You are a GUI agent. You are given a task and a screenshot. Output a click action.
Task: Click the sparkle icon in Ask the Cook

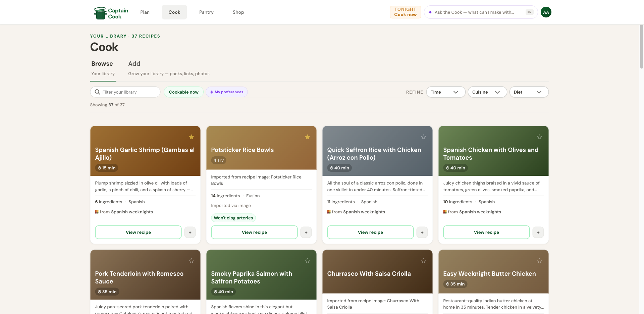click(x=430, y=12)
